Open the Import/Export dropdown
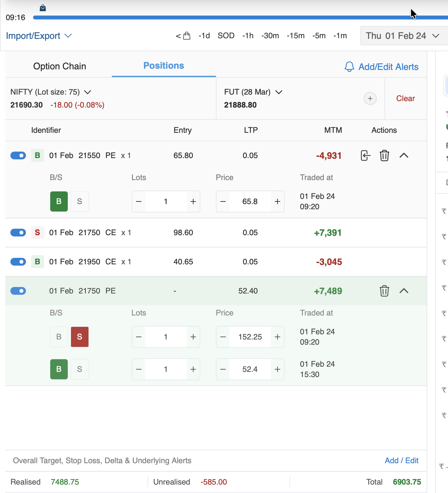Image resolution: width=448 pixels, height=493 pixels. (x=39, y=36)
